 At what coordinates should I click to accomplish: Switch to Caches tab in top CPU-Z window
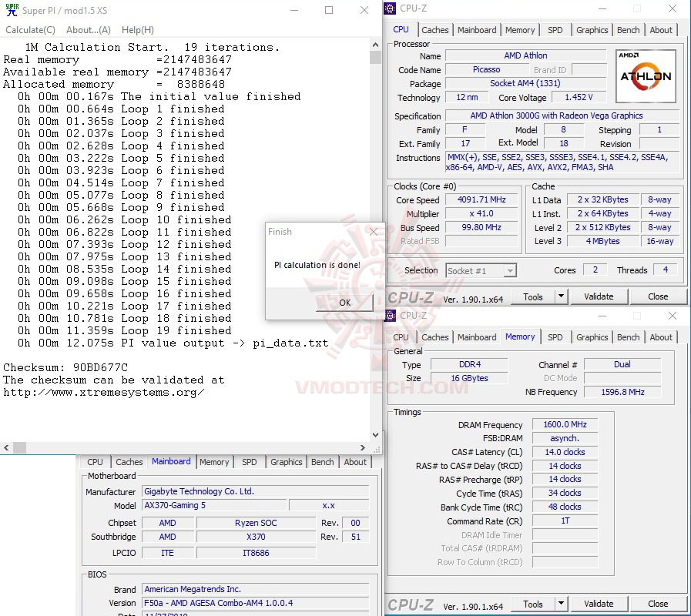pyautogui.click(x=435, y=30)
